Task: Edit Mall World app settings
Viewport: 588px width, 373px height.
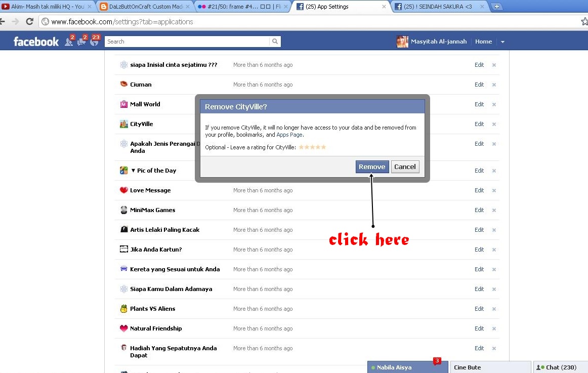Action: 479,104
